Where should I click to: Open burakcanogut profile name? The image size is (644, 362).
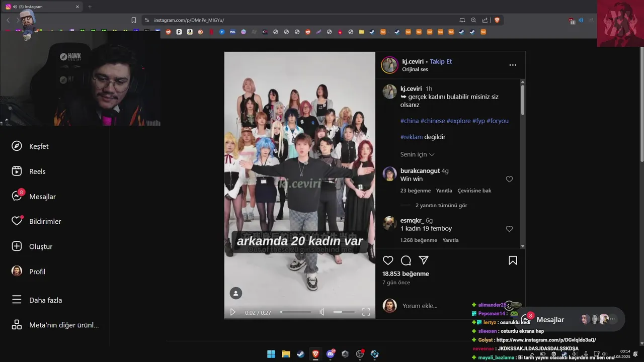pos(420,171)
